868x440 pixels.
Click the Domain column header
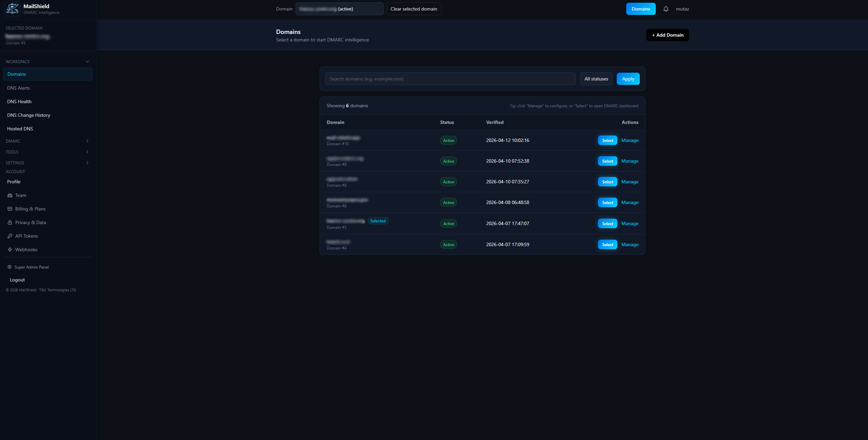click(x=335, y=122)
